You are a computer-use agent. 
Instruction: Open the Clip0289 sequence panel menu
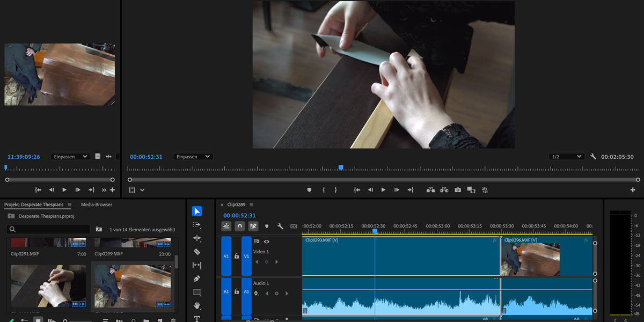point(251,204)
